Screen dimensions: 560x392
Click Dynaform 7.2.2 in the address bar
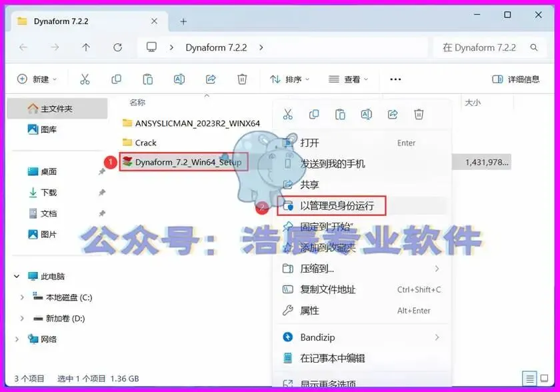coord(216,47)
